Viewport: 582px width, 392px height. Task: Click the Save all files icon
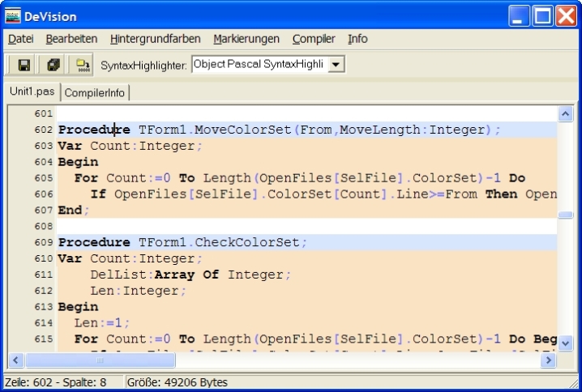click(x=53, y=64)
